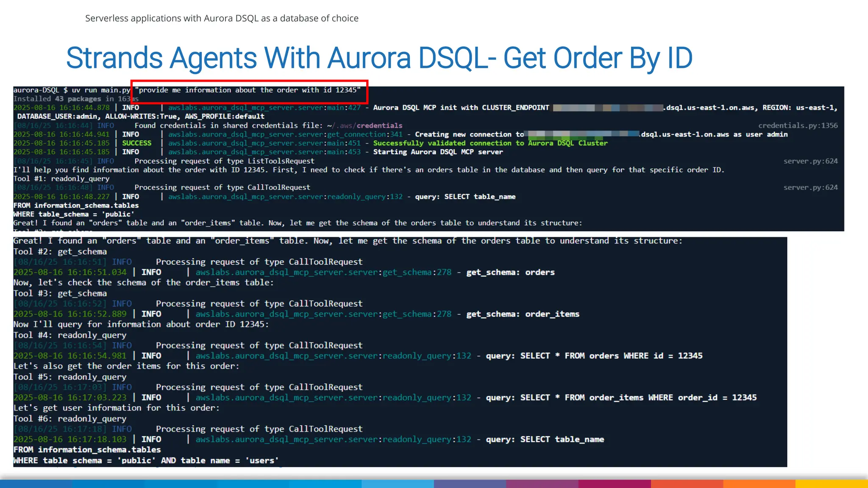868x488 pixels.
Task: Click the header "Serverless applications with Aurora DSQL as a database of choice"
Action: [x=222, y=18]
